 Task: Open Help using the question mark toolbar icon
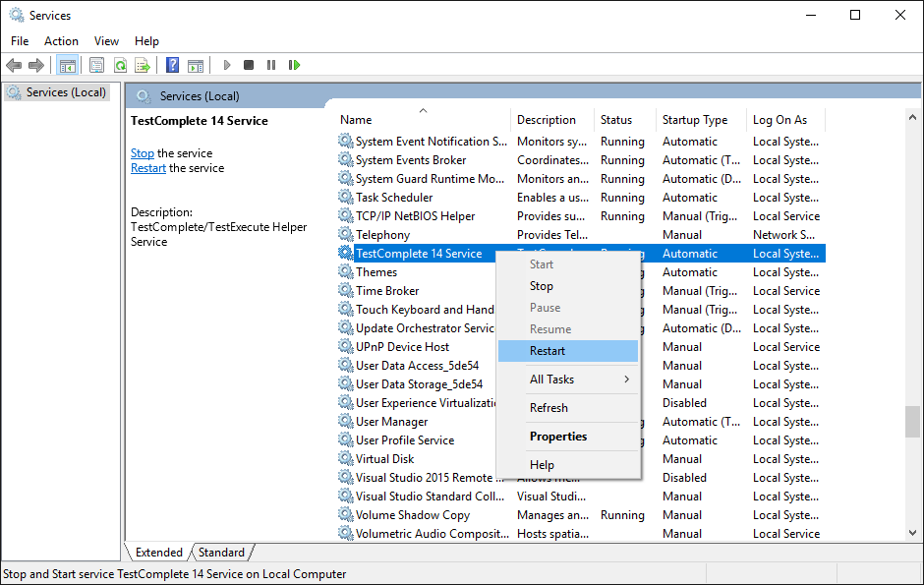(x=172, y=65)
